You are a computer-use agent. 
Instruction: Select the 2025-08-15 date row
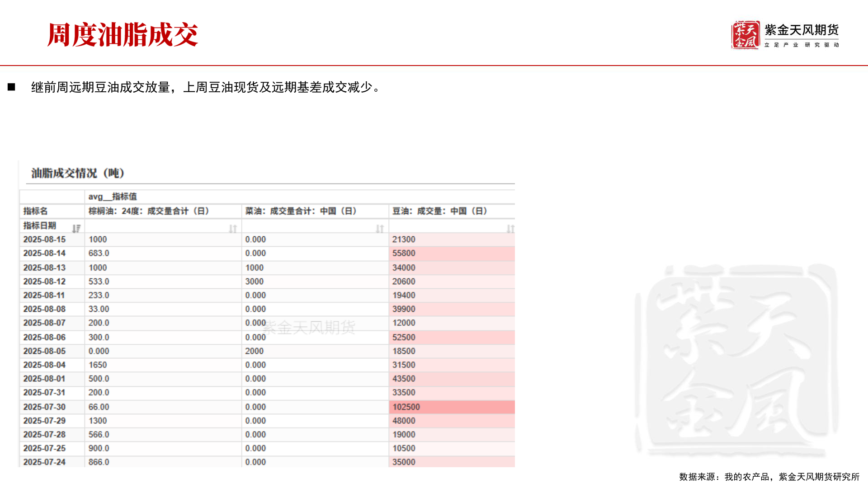point(46,239)
